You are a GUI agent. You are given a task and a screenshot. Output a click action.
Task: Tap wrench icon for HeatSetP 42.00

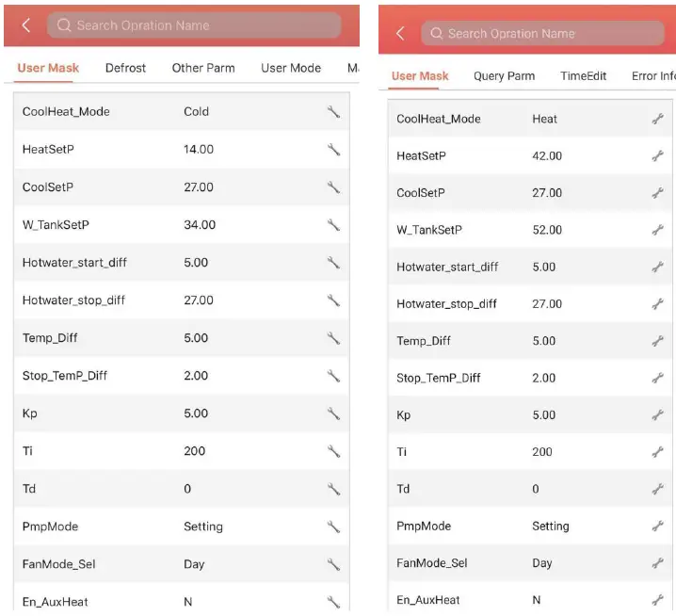(657, 156)
